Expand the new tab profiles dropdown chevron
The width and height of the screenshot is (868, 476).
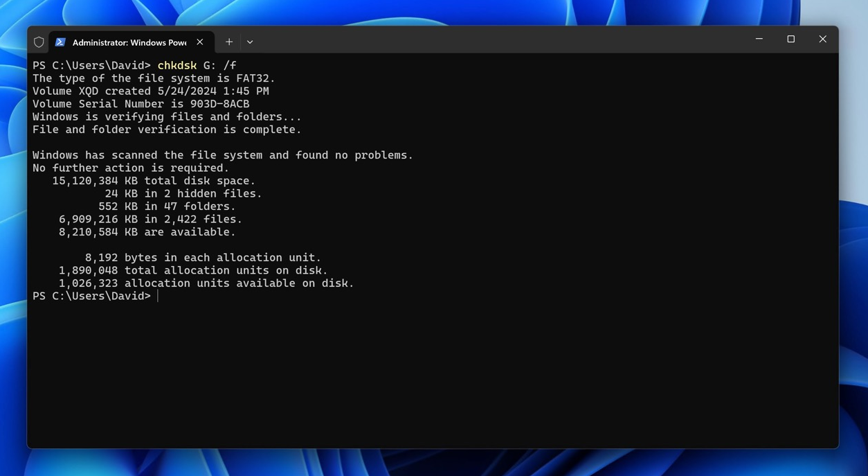[x=250, y=42]
